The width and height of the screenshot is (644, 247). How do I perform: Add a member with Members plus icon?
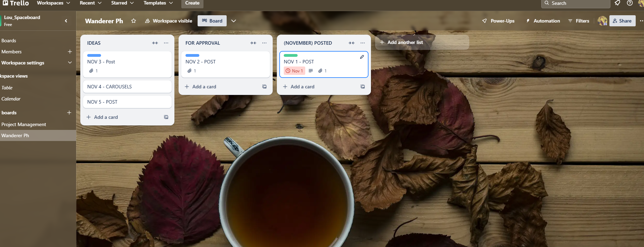coord(70,52)
